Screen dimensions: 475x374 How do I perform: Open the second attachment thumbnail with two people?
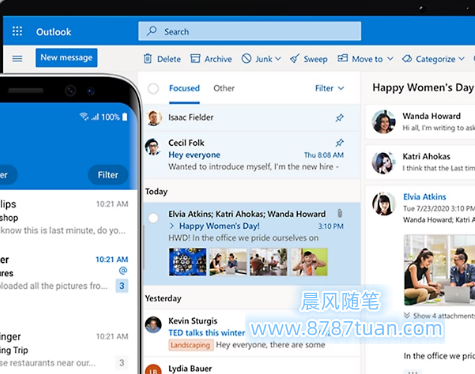point(228,262)
